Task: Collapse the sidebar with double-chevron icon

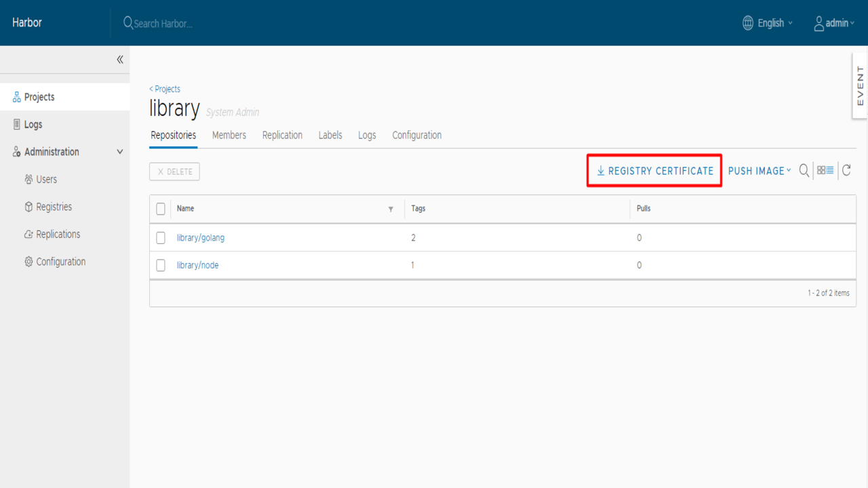Action: click(120, 60)
